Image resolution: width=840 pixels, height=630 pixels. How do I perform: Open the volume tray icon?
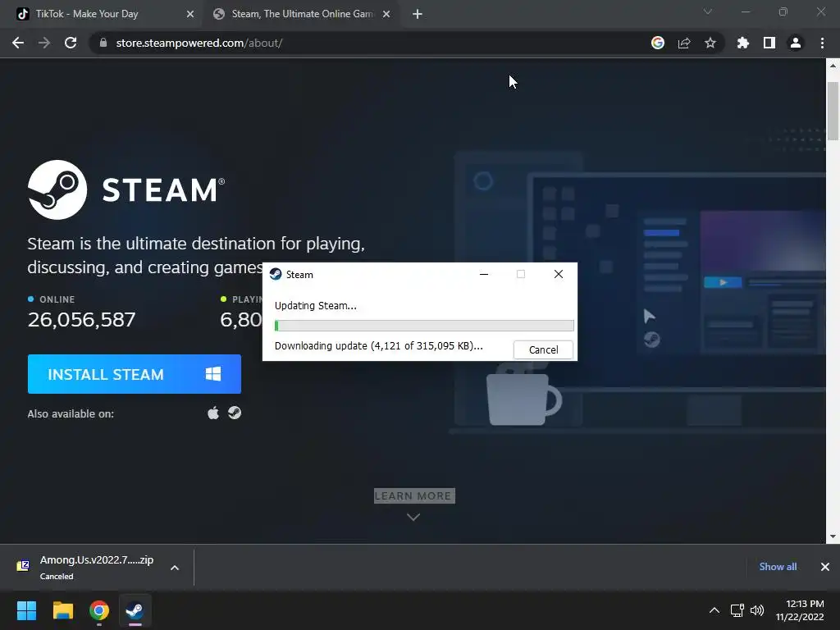(757, 610)
